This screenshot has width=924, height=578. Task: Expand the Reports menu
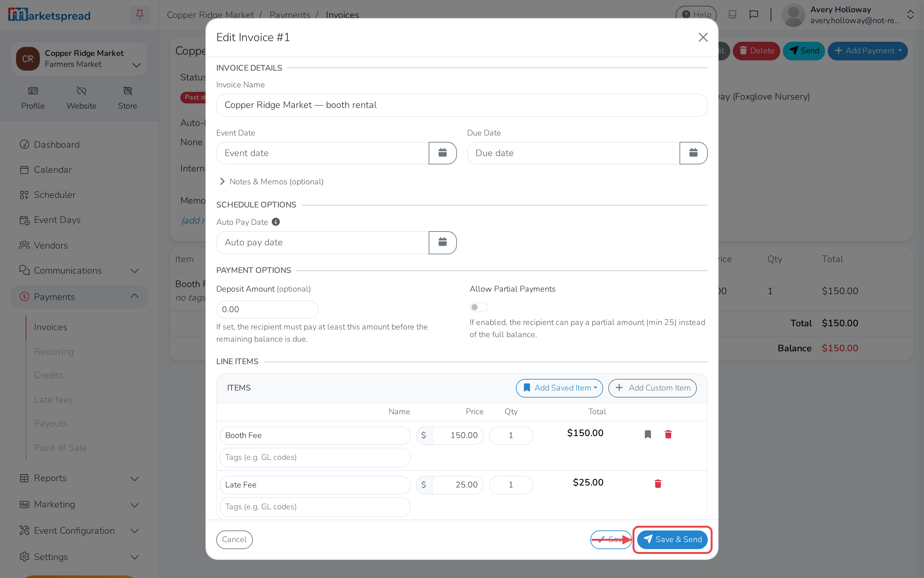(x=79, y=478)
